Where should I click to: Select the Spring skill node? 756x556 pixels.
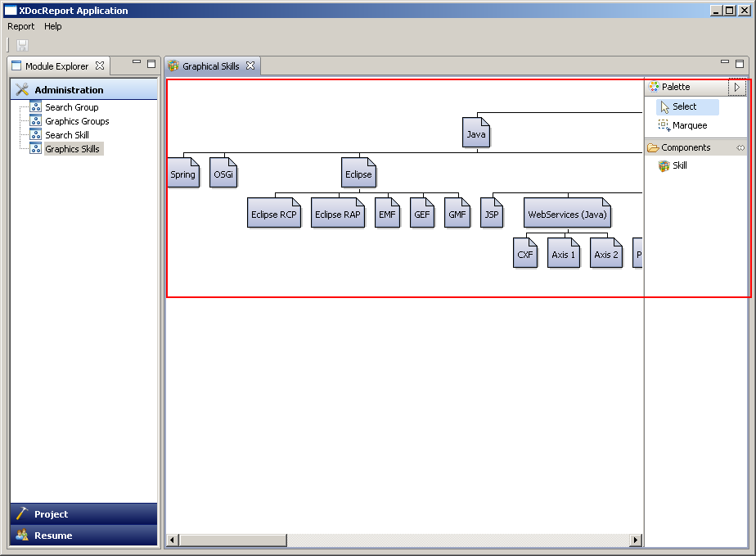[182, 172]
